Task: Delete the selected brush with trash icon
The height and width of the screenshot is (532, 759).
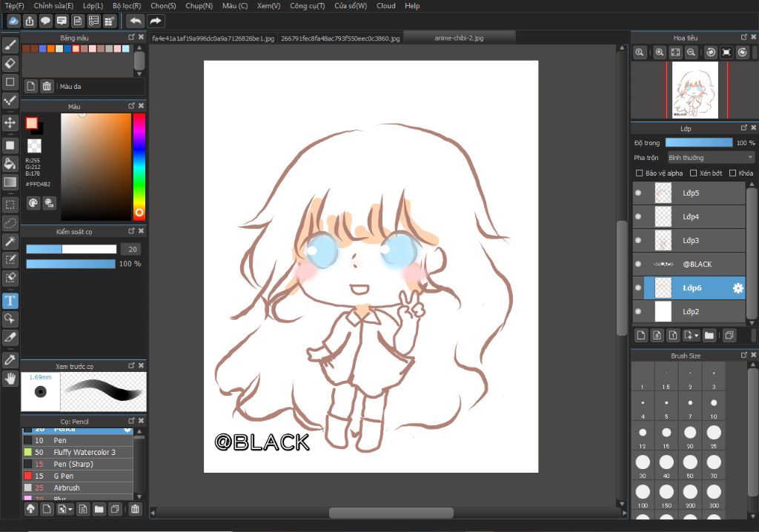Action: click(x=135, y=509)
